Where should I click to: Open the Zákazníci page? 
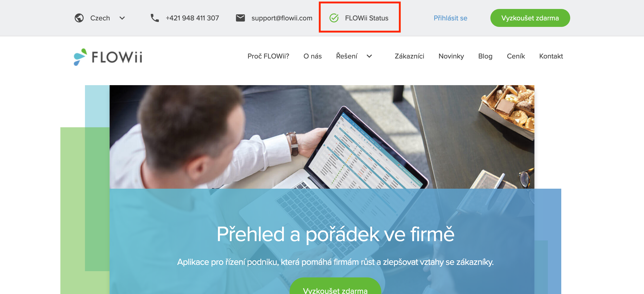point(409,56)
